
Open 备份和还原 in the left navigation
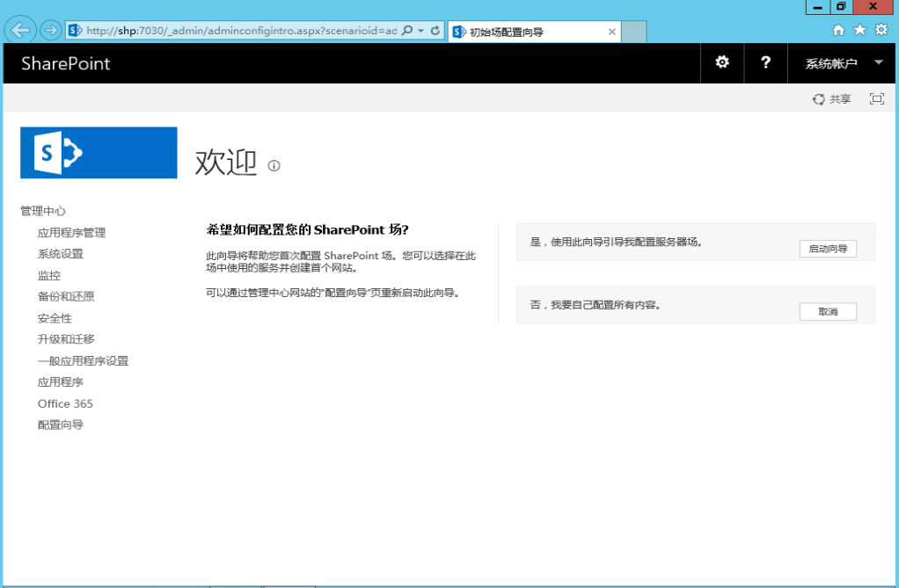pyautogui.click(x=66, y=296)
